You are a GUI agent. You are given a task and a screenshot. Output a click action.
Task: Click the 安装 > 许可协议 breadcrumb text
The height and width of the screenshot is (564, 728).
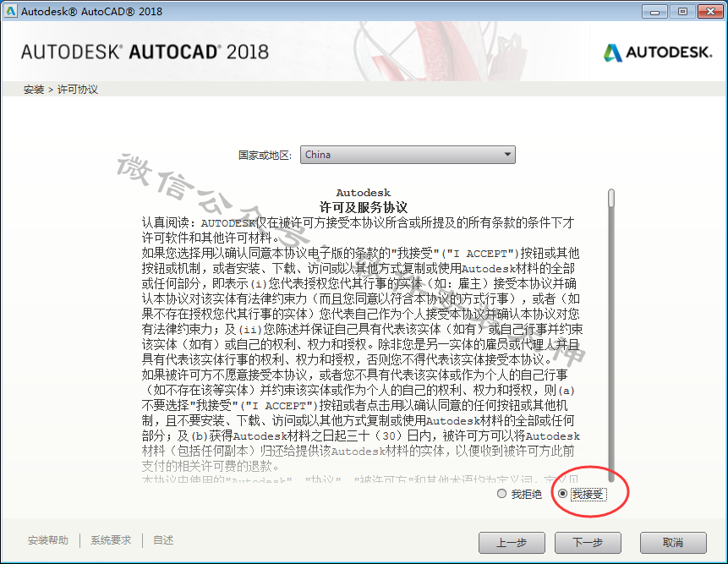tap(61, 90)
